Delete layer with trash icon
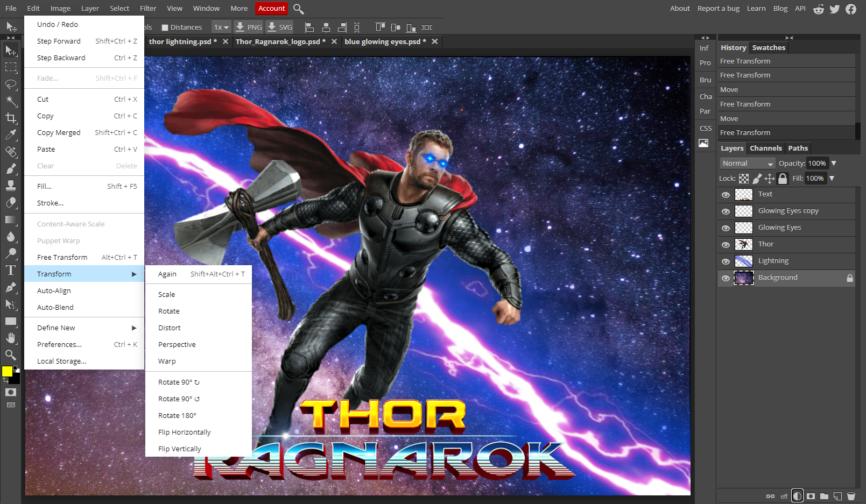This screenshot has width=866, height=504. coord(851,496)
